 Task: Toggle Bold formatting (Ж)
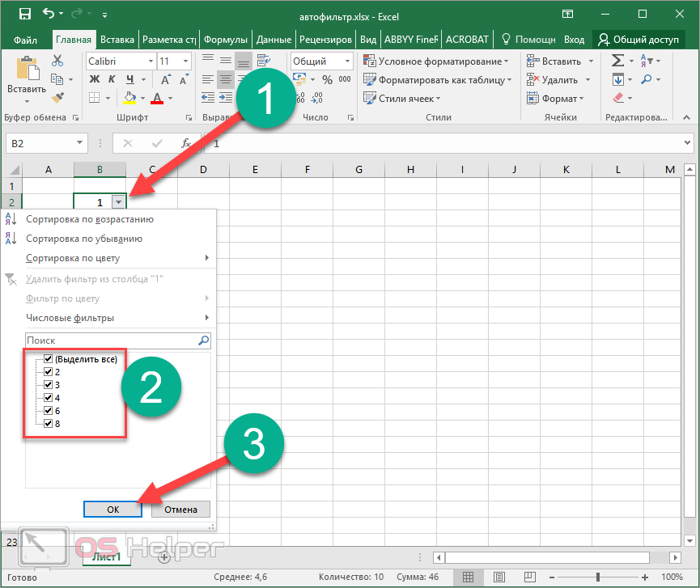click(95, 79)
